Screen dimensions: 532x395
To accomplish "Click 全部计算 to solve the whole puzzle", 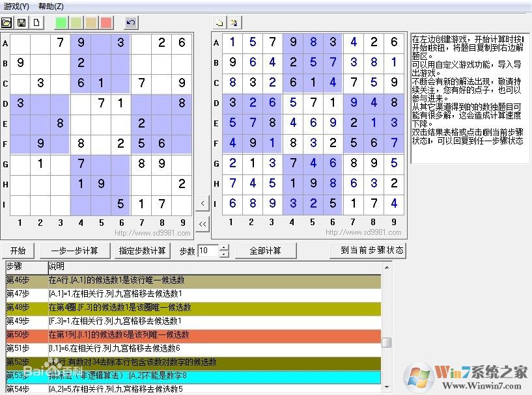I will point(267,250).
